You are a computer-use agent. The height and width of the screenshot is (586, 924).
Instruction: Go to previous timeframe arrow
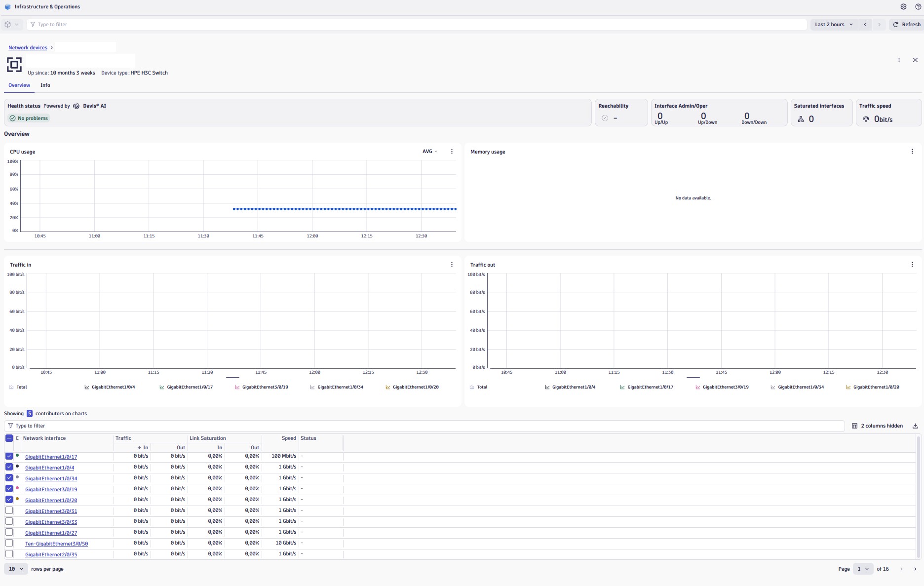(865, 24)
